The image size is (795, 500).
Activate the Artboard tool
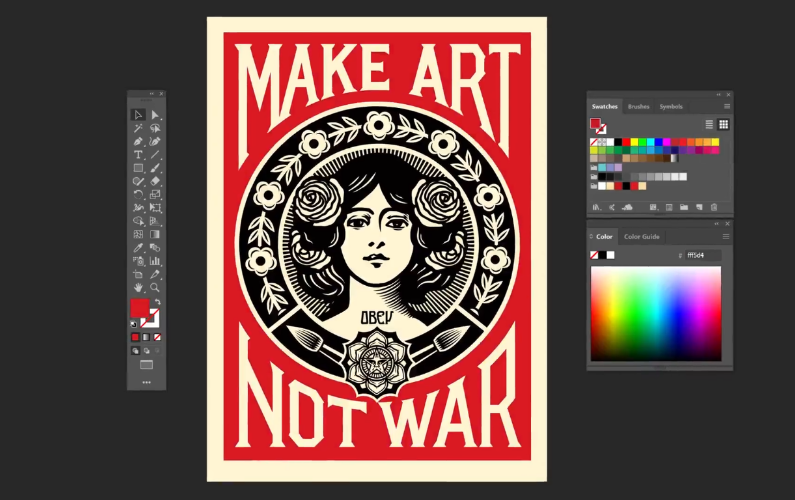point(138,274)
